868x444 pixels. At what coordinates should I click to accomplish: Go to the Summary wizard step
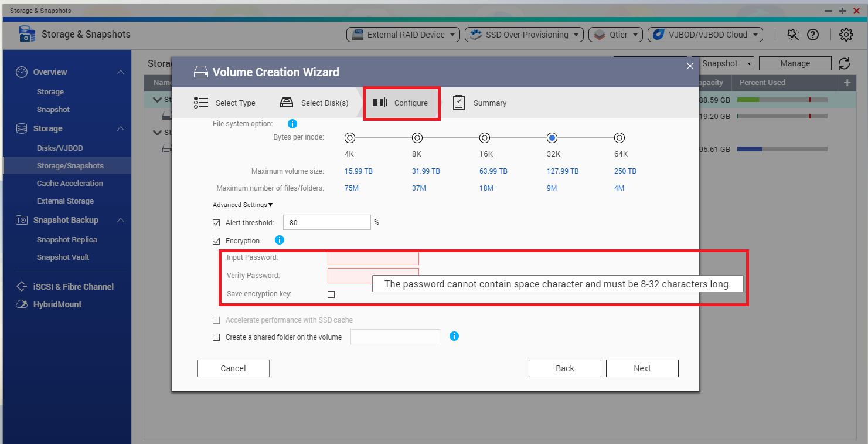coord(479,103)
